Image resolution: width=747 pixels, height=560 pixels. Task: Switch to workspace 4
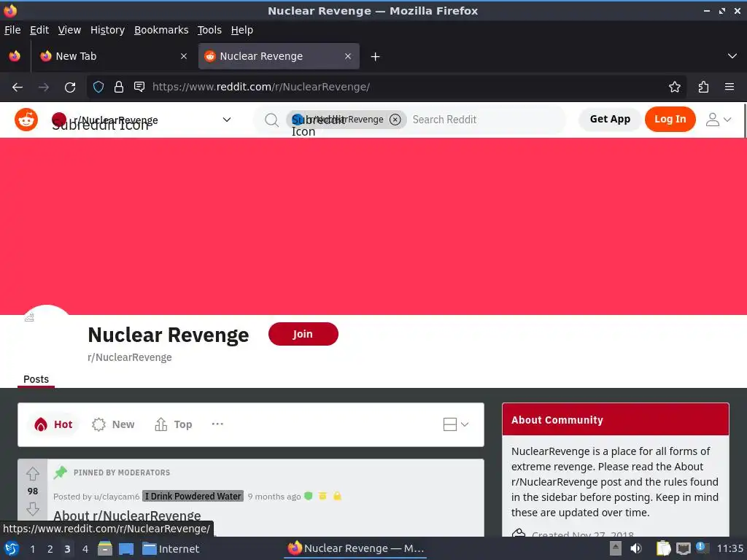click(x=85, y=549)
